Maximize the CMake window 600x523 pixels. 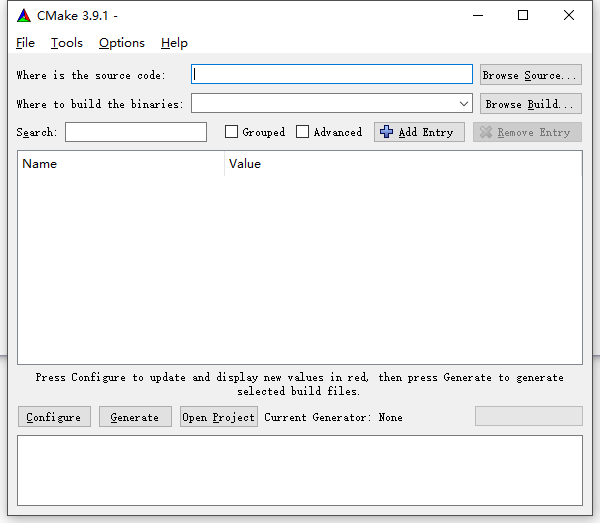tap(523, 15)
